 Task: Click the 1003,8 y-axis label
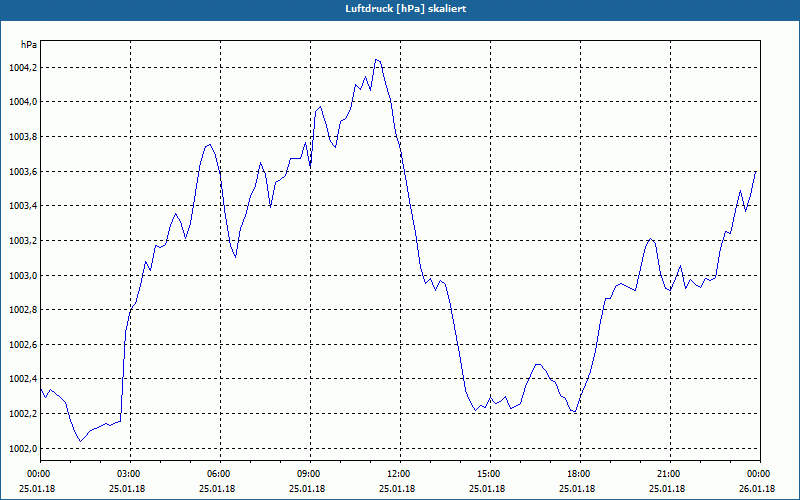tap(23, 137)
